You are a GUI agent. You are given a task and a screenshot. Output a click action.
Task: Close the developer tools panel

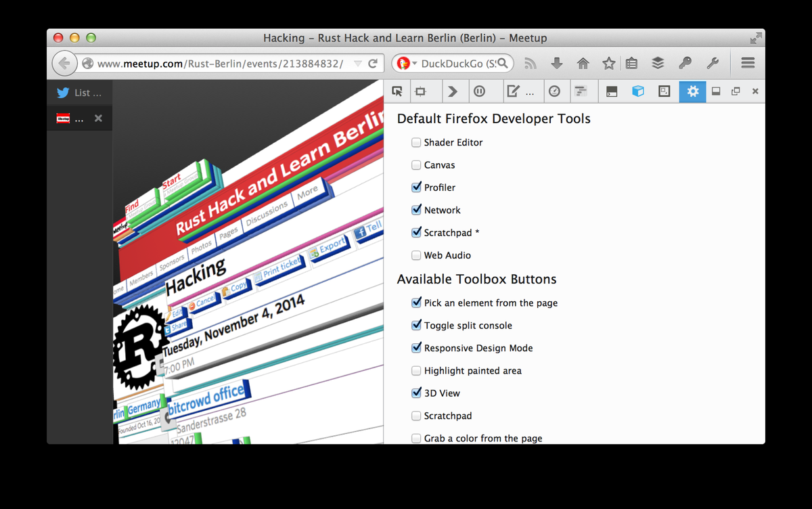pos(755,91)
